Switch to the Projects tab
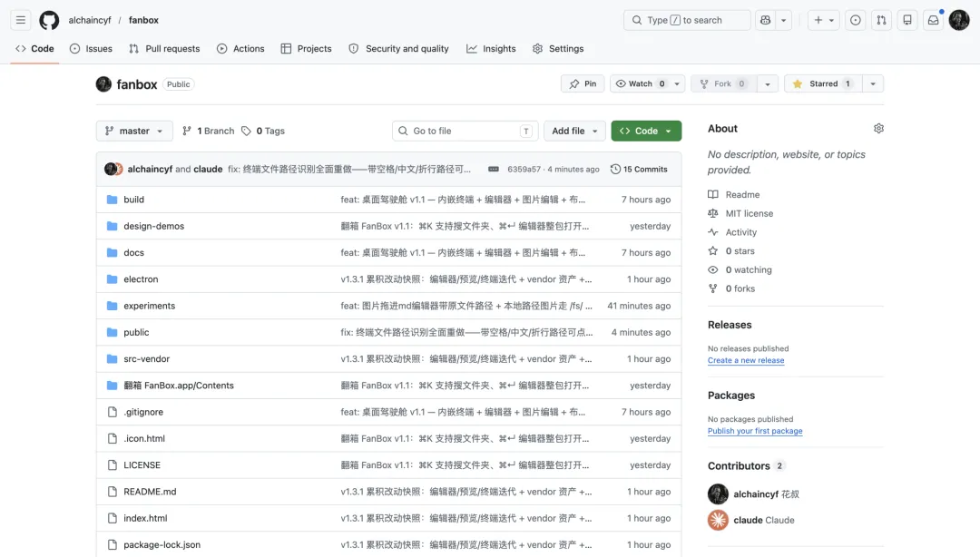Screen dimensions: 980x557 coord(307,49)
